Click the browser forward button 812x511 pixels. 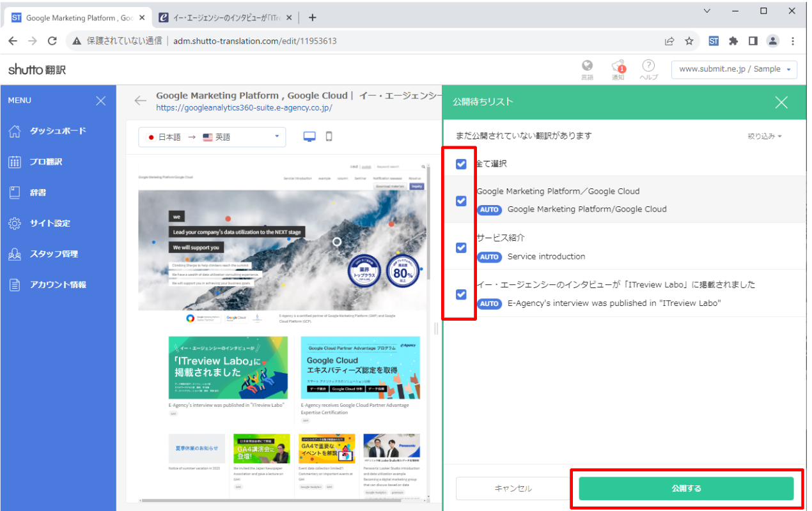33,41
